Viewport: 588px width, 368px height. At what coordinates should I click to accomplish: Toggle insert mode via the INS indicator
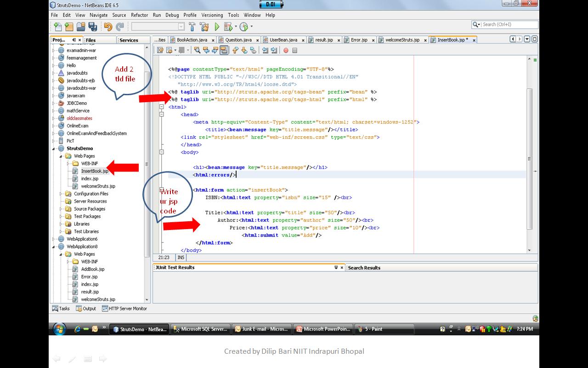point(181,258)
